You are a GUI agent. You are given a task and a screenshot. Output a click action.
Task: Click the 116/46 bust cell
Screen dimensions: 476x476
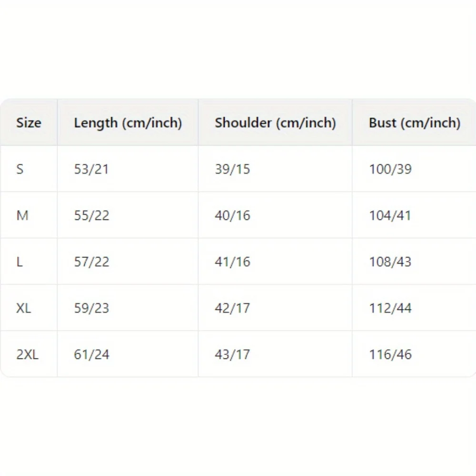pyautogui.click(x=390, y=355)
